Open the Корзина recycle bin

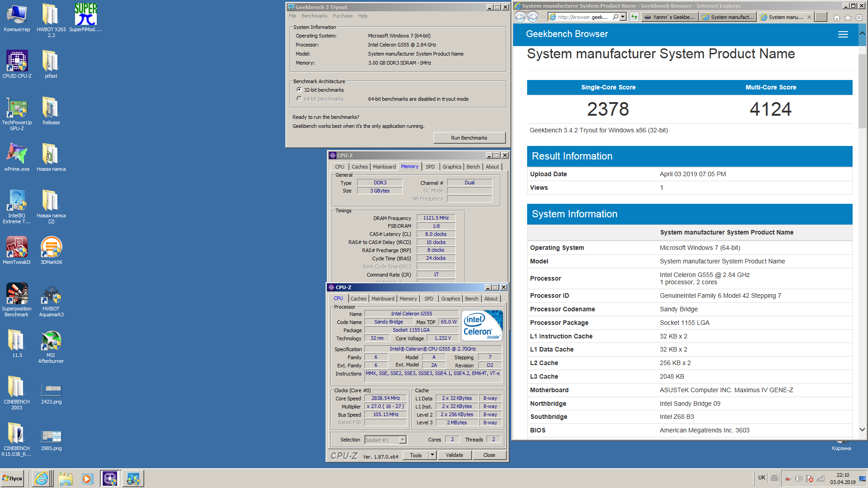pos(841,446)
